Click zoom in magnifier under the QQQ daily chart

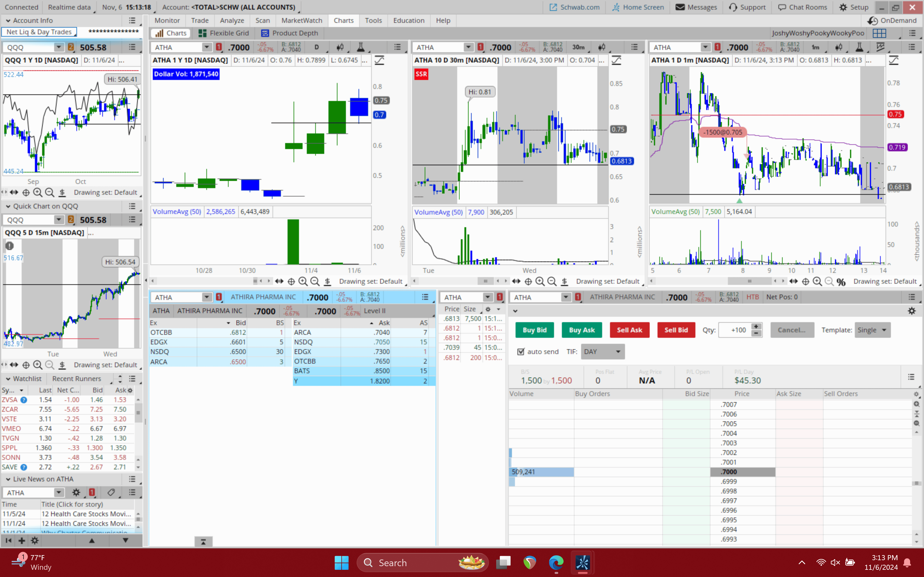coord(38,192)
